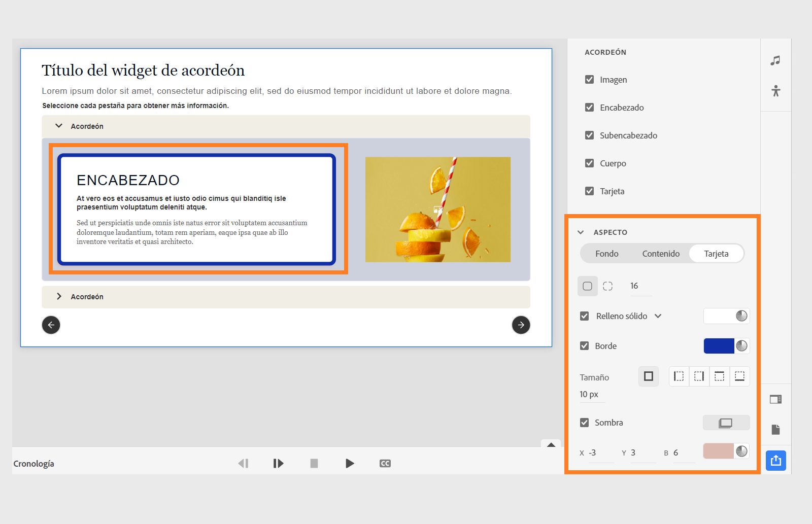Click the image placeholder icon on the orange photo
Screen dimensions: 812x524
point(437,209)
